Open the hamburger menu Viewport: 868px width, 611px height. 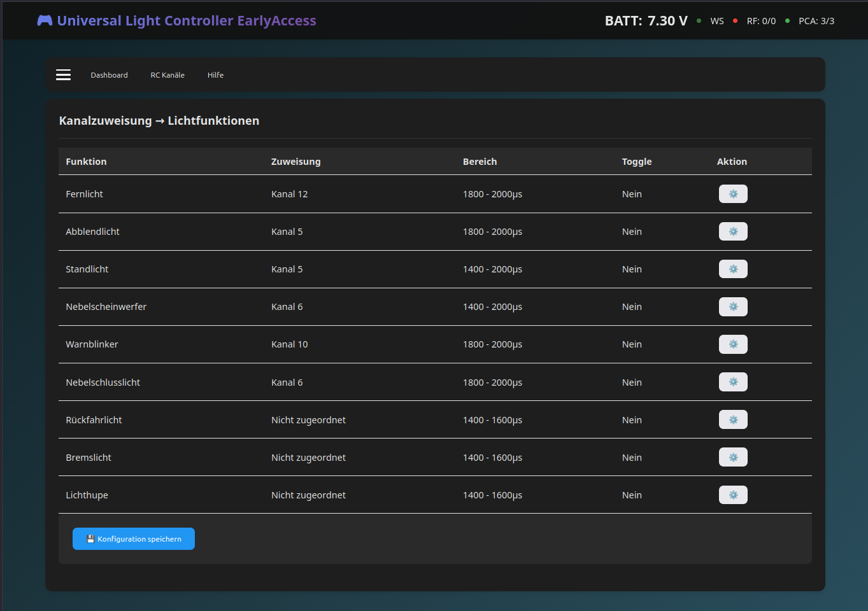[x=63, y=75]
